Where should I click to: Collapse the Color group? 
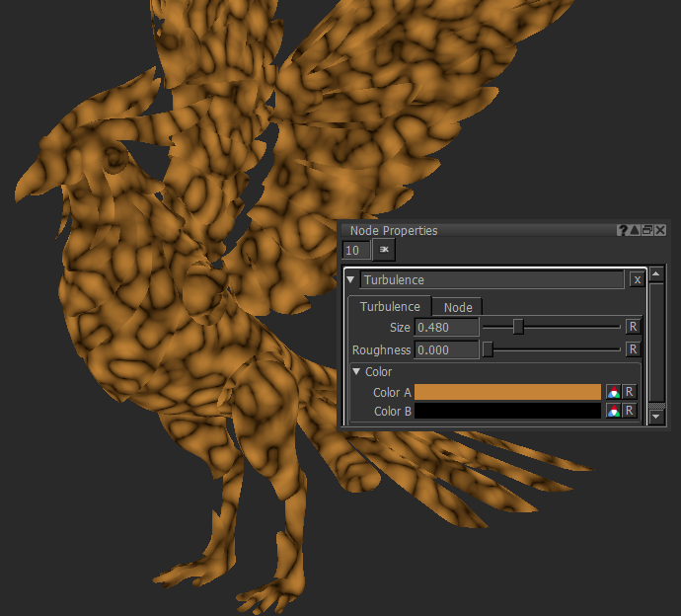(x=357, y=372)
